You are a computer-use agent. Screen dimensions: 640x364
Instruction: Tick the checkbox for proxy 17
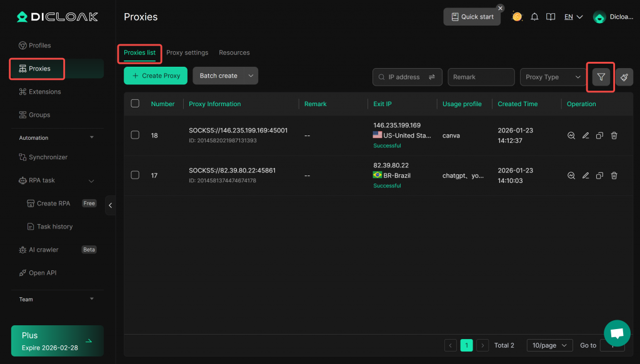135,175
